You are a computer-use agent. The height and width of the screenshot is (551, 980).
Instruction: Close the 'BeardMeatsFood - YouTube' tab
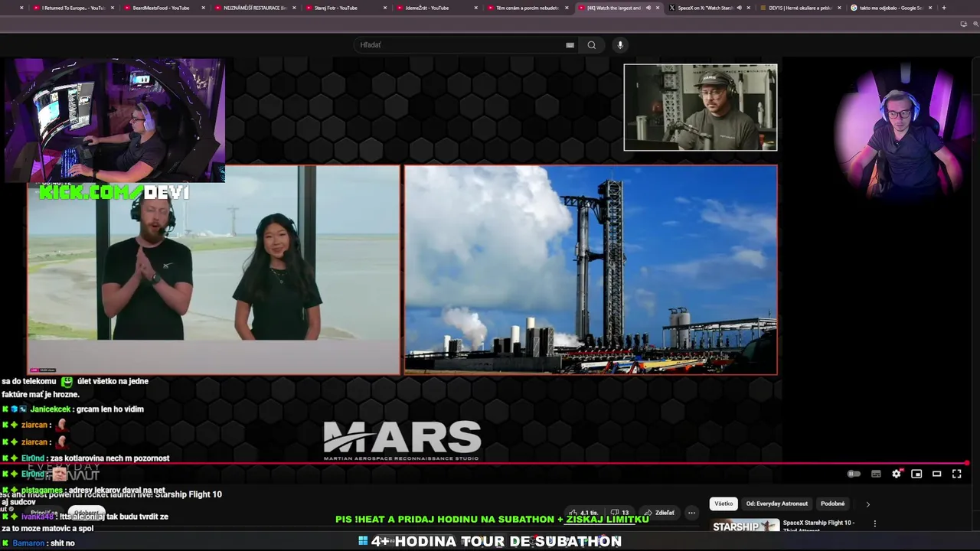[x=203, y=8]
